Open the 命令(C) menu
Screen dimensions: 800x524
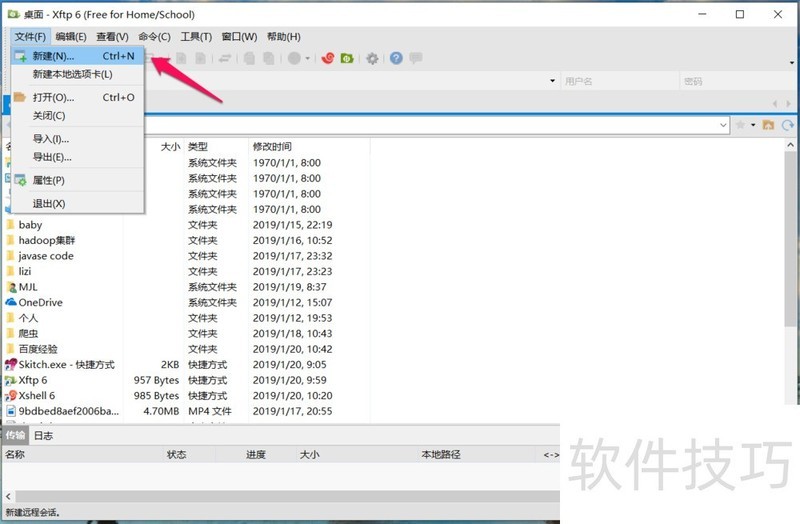point(154,37)
